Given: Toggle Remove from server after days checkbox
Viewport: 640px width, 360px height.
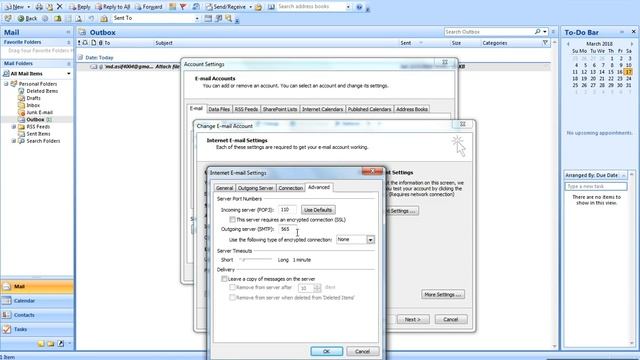Looking at the screenshot, I should (x=232, y=288).
